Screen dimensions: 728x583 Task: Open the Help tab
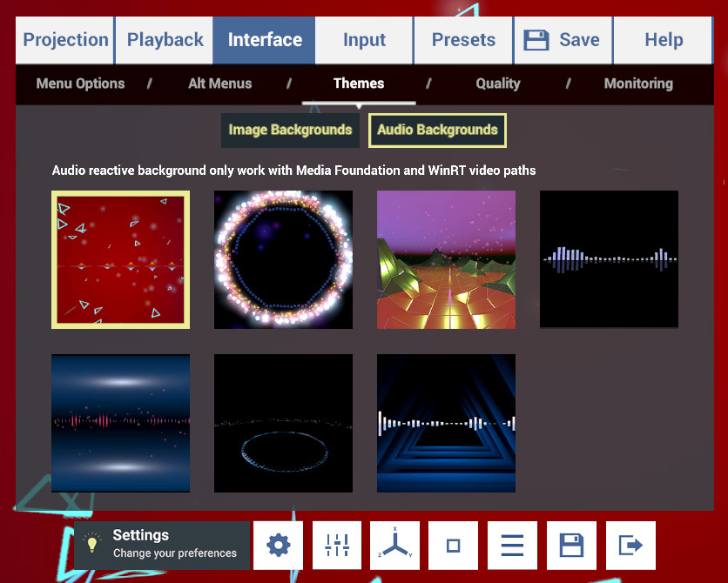(x=664, y=40)
